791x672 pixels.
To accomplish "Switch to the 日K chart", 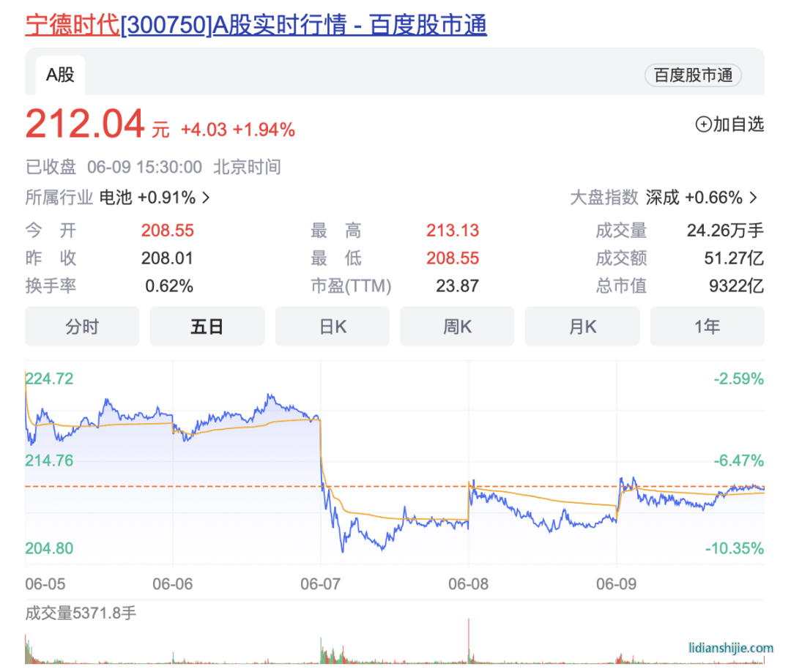I will tap(332, 326).
